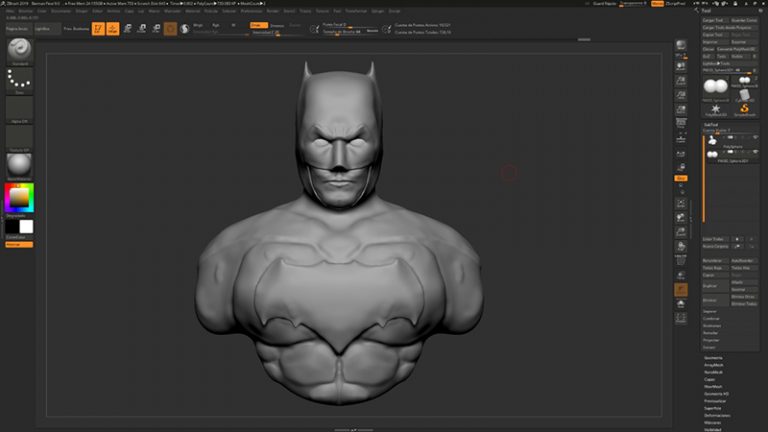Click the AAHalf icon on right shelf
This screenshot has height=432, width=768.
[x=681, y=109]
